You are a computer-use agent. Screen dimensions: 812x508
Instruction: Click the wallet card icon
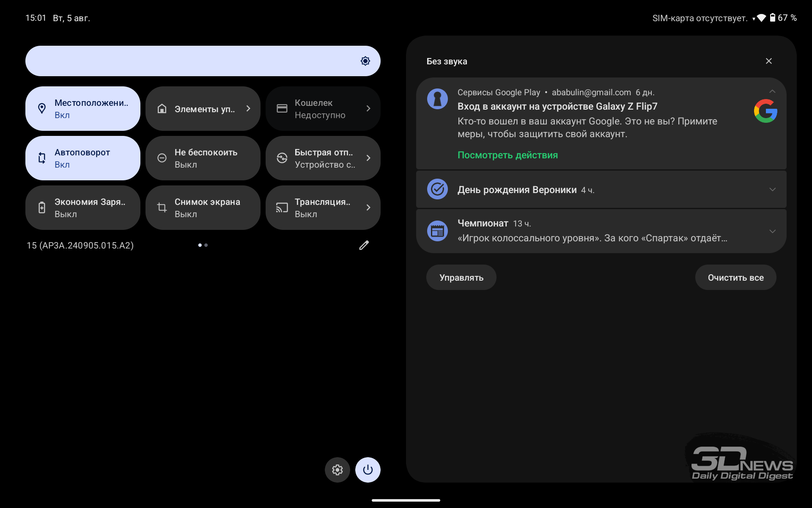tap(282, 109)
